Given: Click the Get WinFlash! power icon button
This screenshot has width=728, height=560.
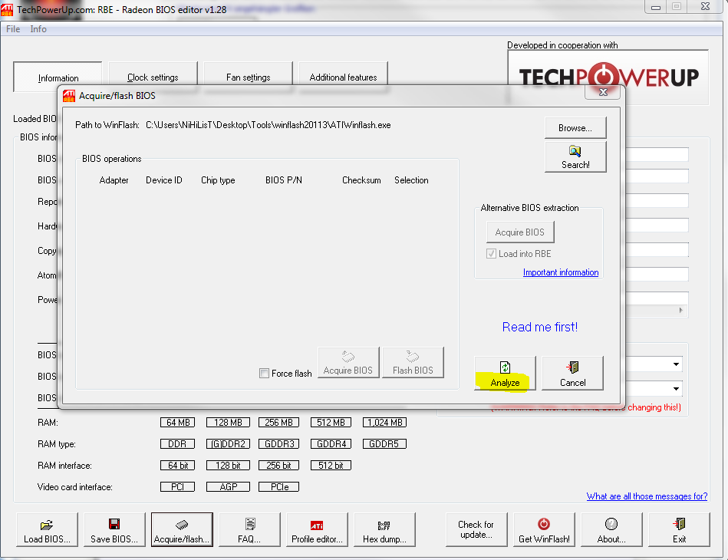Looking at the screenshot, I should [x=544, y=530].
